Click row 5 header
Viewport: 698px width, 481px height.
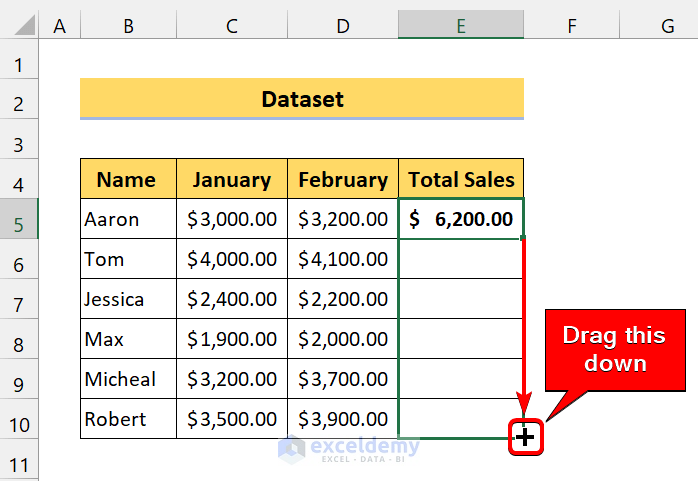tap(19, 219)
